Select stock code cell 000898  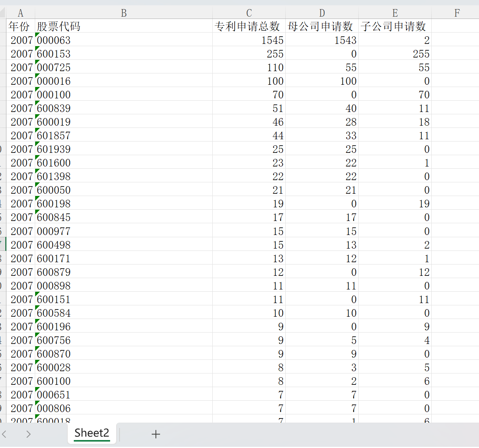pos(124,285)
